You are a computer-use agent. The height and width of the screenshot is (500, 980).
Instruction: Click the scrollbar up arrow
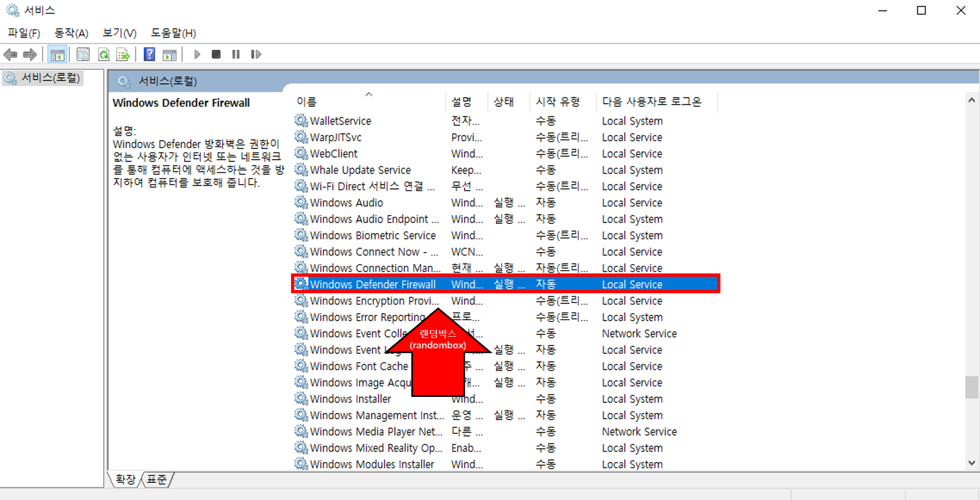(x=972, y=100)
